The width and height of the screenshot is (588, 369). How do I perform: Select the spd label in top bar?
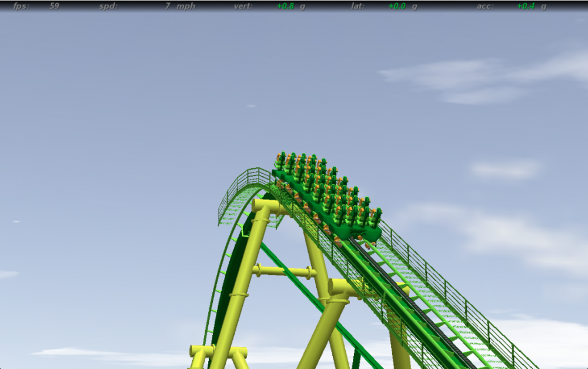[108, 6]
